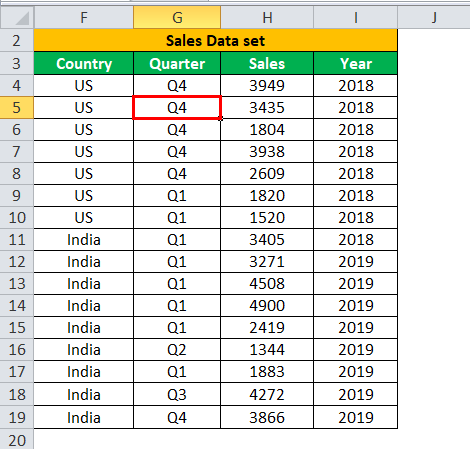Select row 16 header
Viewport: 470px width, 449px height.
coord(17,350)
